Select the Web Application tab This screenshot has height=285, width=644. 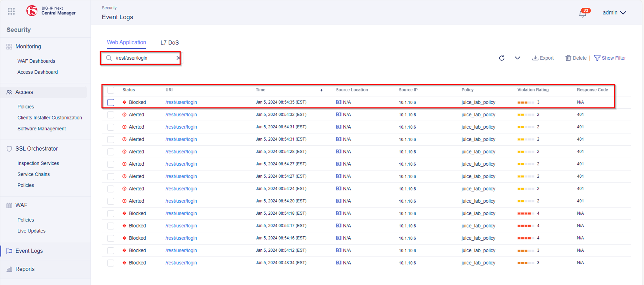pyautogui.click(x=127, y=42)
